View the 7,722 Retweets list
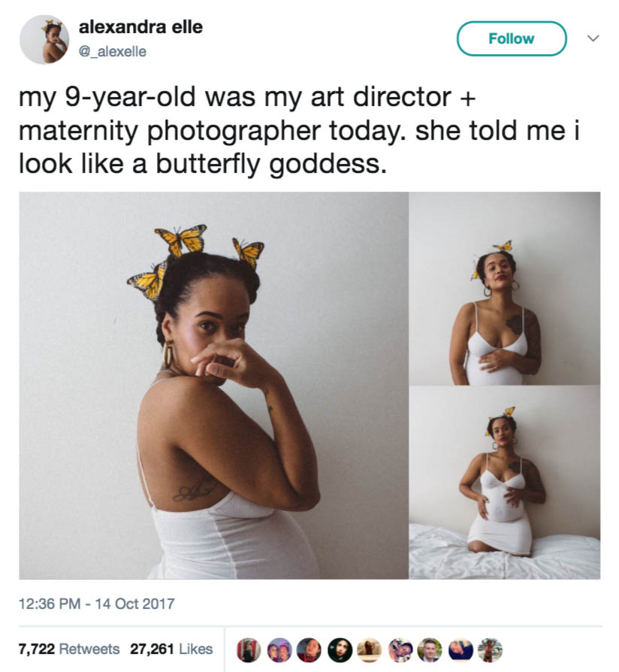619x672 pixels. click(68, 649)
